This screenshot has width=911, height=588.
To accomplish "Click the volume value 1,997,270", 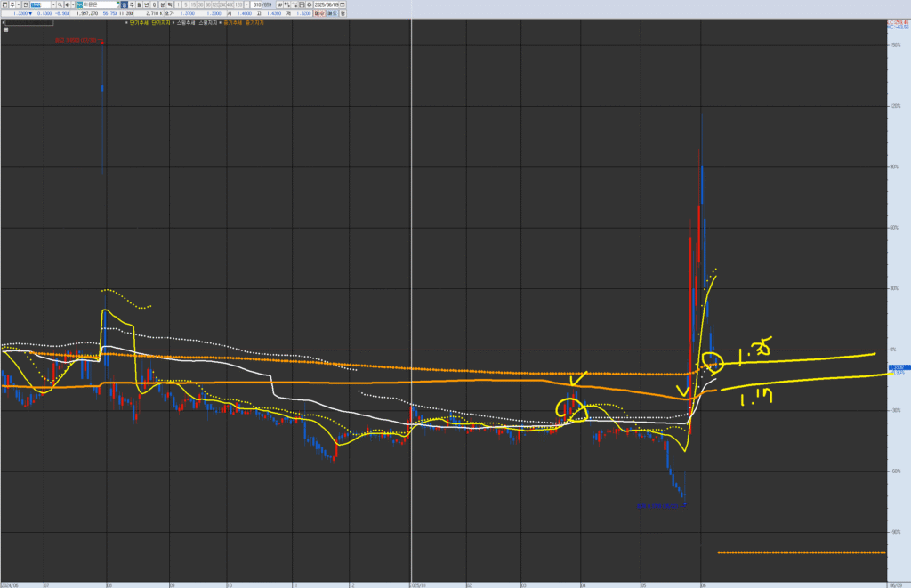I will pos(87,13).
